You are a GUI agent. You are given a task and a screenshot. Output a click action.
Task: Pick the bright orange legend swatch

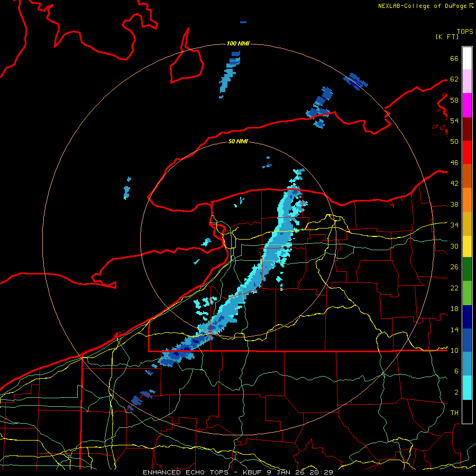coord(467,200)
